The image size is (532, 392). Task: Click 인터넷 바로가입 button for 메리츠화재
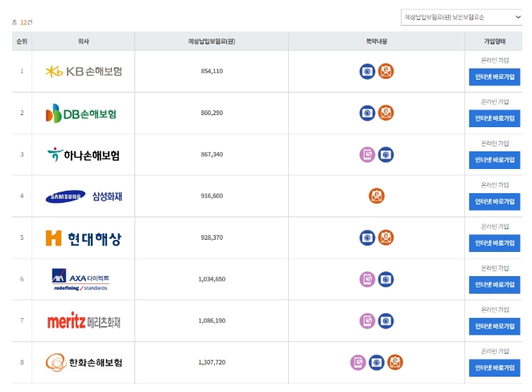494,327
